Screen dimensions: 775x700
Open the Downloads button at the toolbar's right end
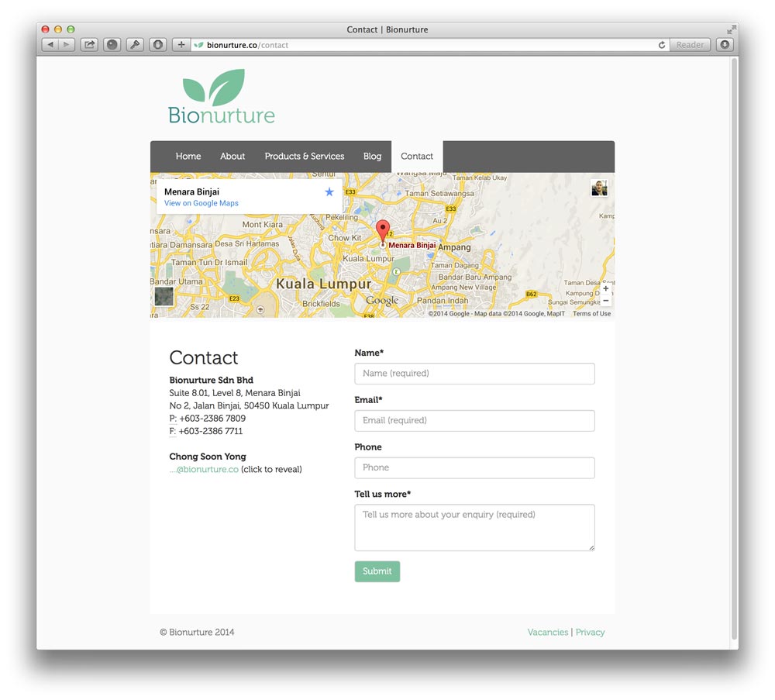(x=725, y=45)
